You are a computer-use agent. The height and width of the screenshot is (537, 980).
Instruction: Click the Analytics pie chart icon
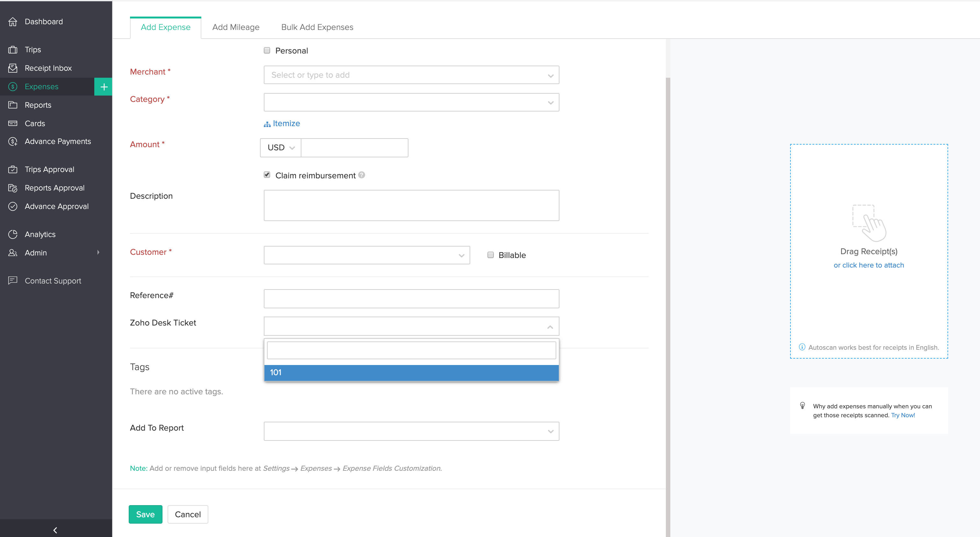click(12, 234)
